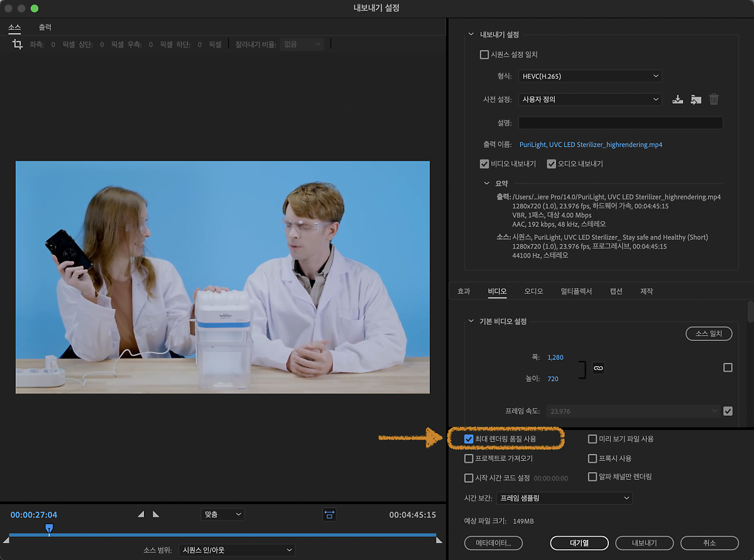Viewport: 754px width, 560px height.
Task: Click the 높이 value 720
Action: 553,379
